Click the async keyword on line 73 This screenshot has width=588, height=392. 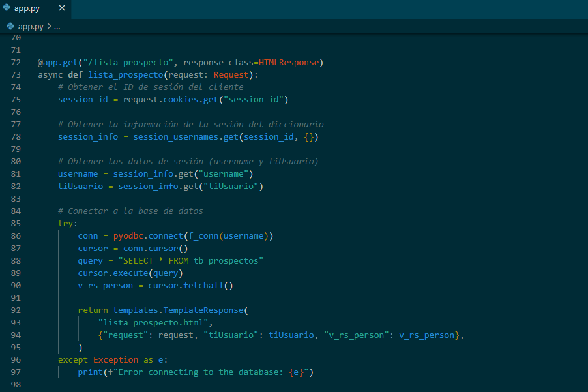(x=50, y=74)
